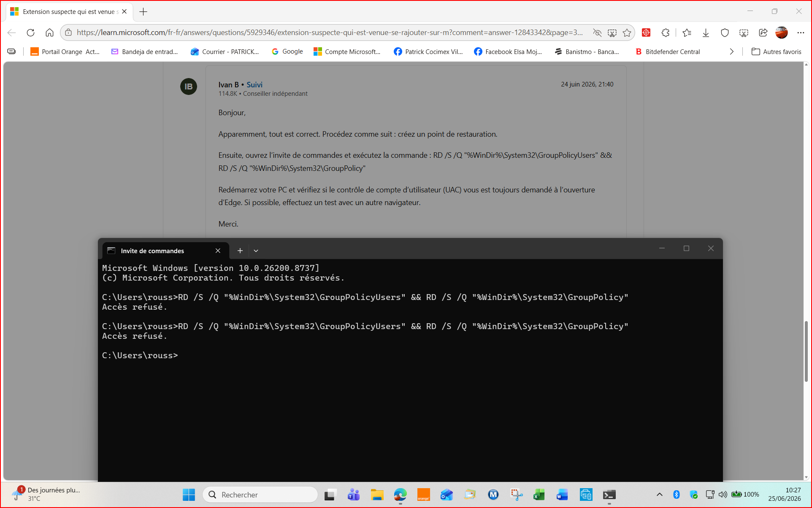The width and height of the screenshot is (812, 508).
Task: Open Edge extensions puzzle icon
Action: click(666, 32)
